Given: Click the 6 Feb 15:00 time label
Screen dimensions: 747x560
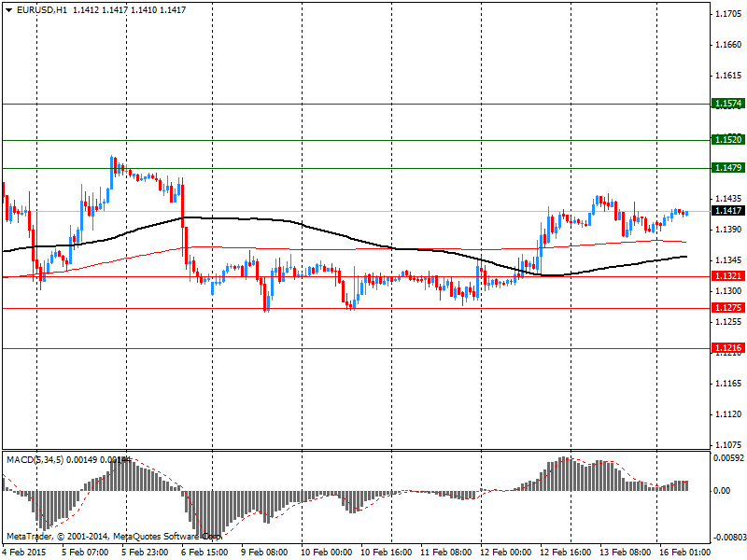Looking at the screenshot, I should [x=204, y=553].
